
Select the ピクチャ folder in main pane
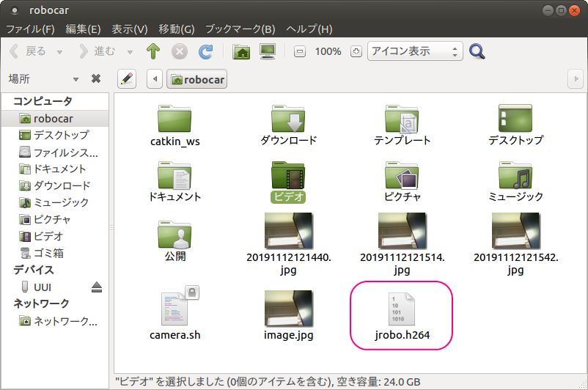pos(402,182)
